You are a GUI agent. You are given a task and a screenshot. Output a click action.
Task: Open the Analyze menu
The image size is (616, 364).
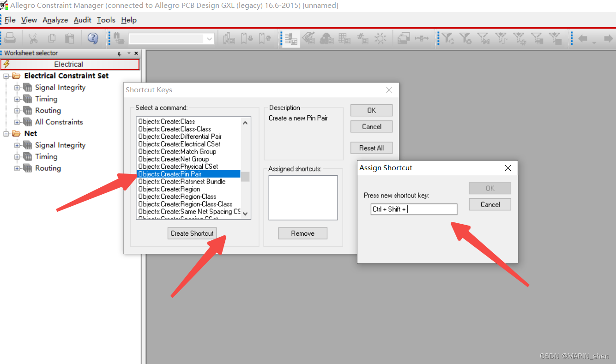(x=55, y=20)
